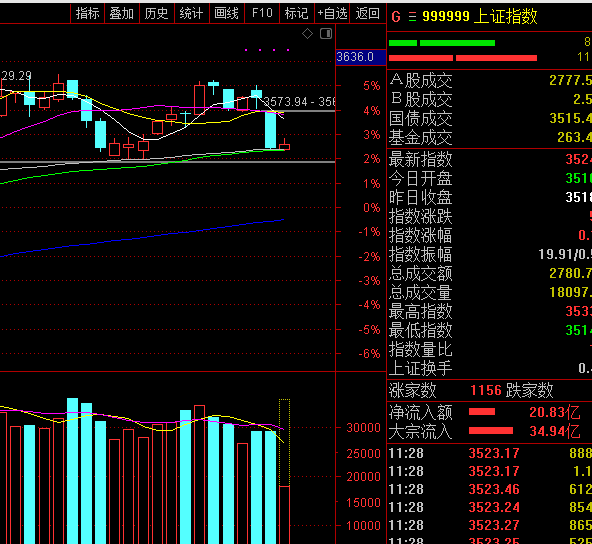The image size is (592, 544).
Task: Click the 净流入额 red bar indicator
Action: pyautogui.click(x=482, y=412)
